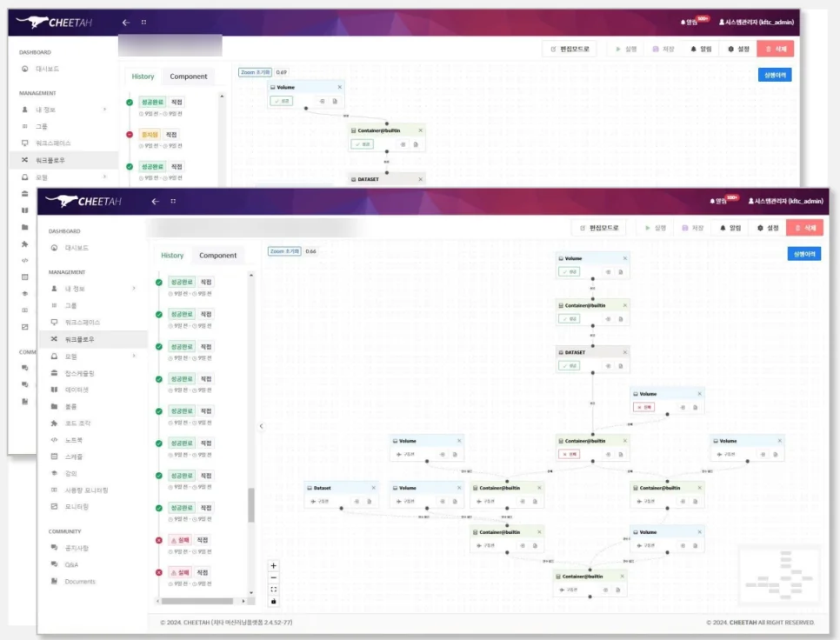Click the blue 실행이력 button
840x640 pixels.
(804, 254)
